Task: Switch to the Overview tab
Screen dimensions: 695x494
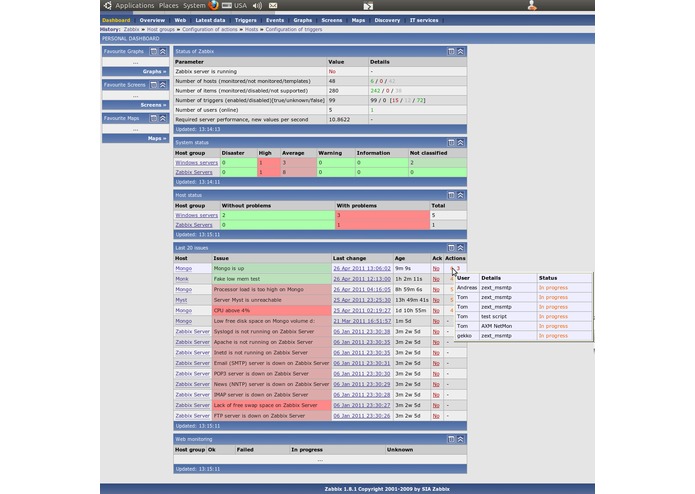Action: coord(152,20)
